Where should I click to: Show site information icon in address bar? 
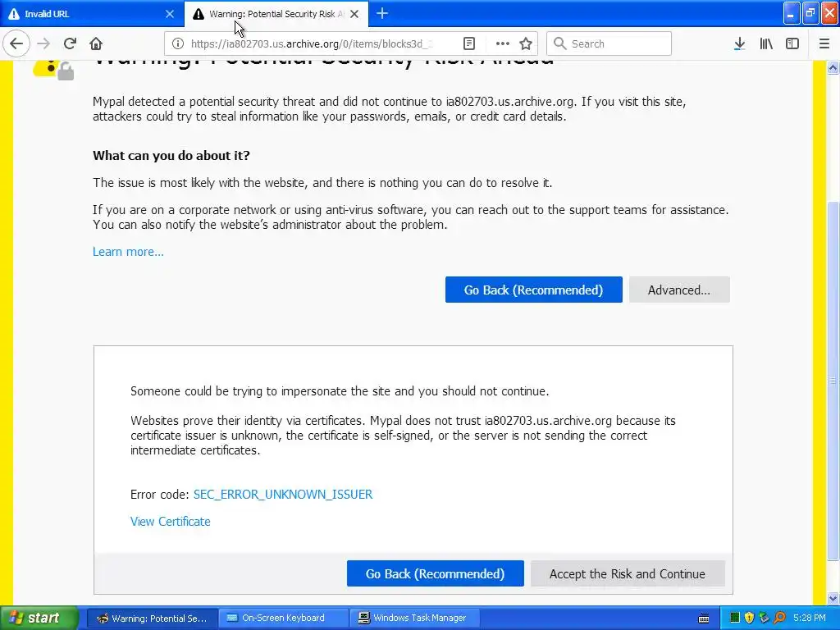(x=178, y=44)
